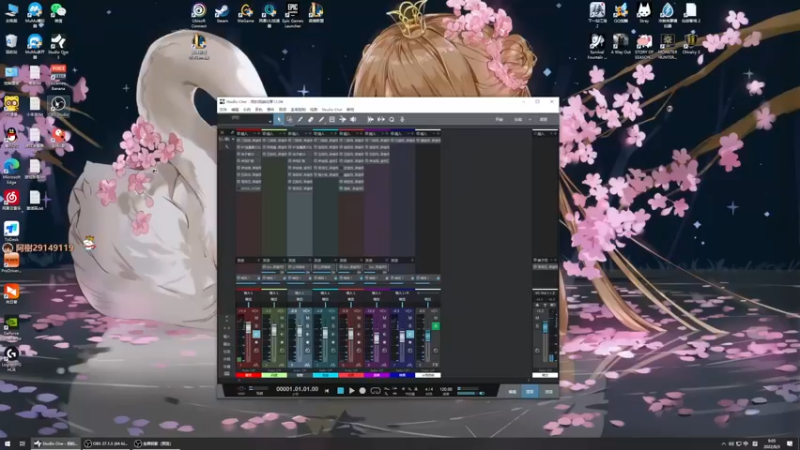Click the fader handle of the red first channel

pos(248,328)
